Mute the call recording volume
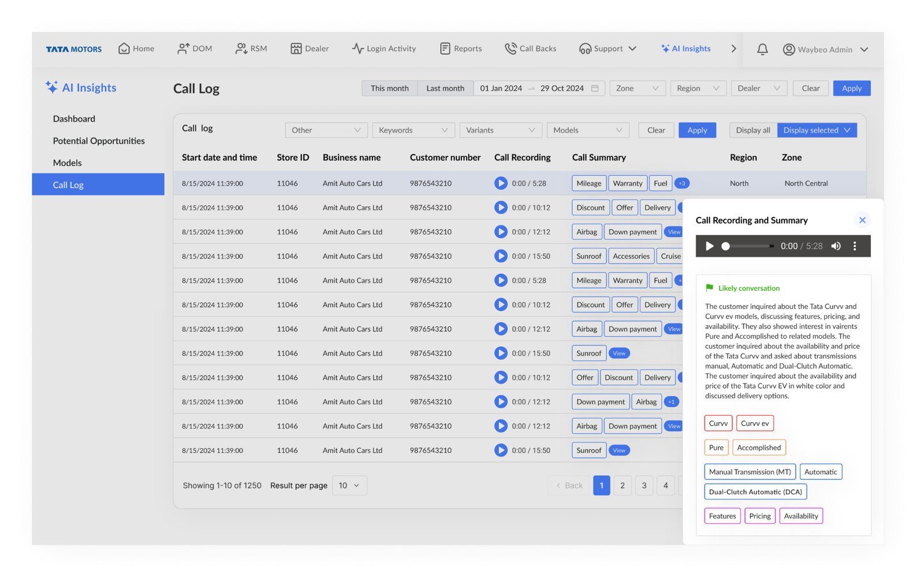Screen dimensions: 924x585 [836, 246]
